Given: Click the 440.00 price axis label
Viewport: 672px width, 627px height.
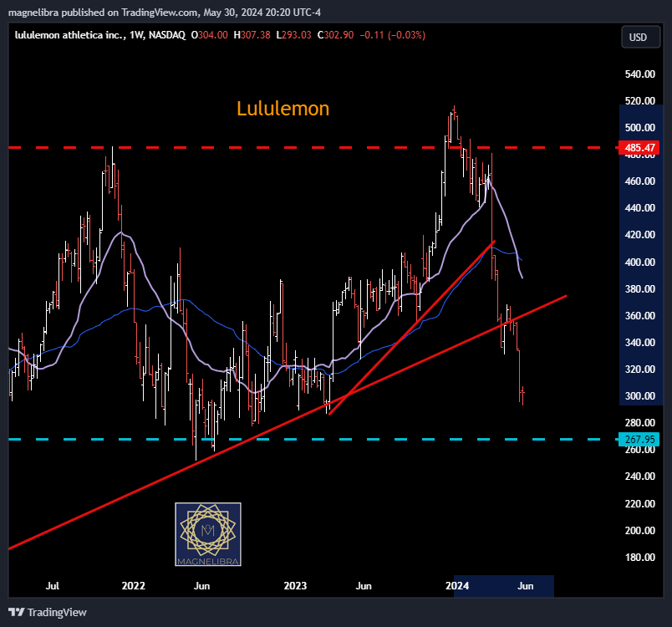Looking at the screenshot, I should tap(640, 208).
